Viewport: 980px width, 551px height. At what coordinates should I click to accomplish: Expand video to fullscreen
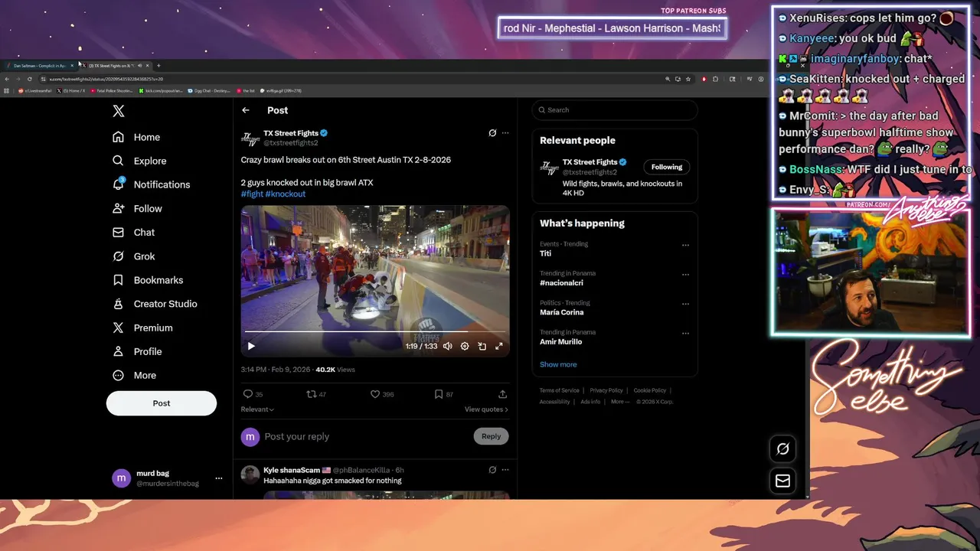tap(499, 346)
